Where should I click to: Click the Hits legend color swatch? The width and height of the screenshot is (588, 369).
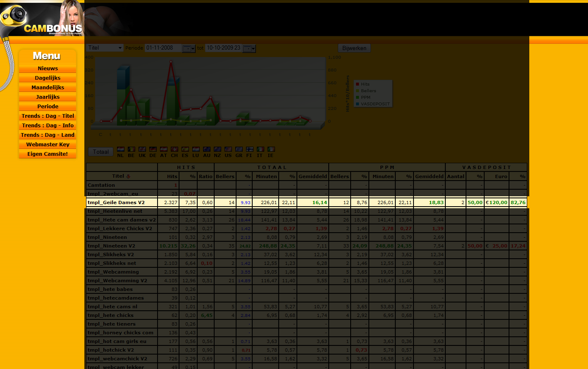point(358,84)
